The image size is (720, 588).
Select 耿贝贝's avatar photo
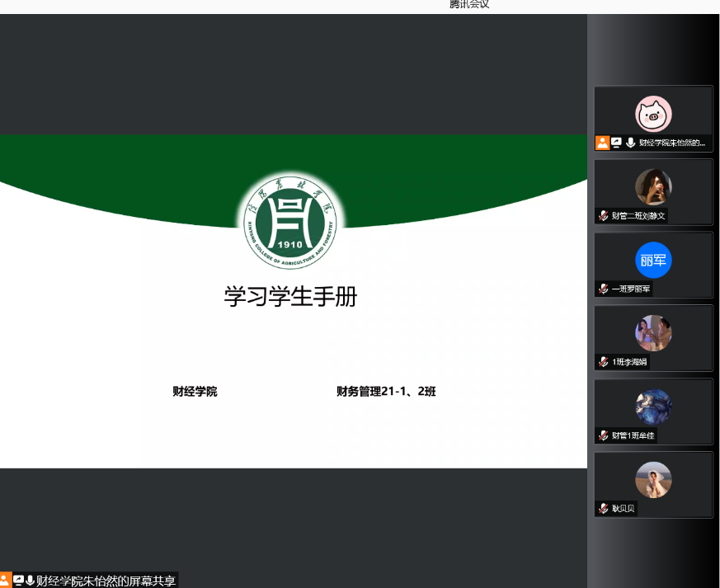pyautogui.click(x=653, y=480)
